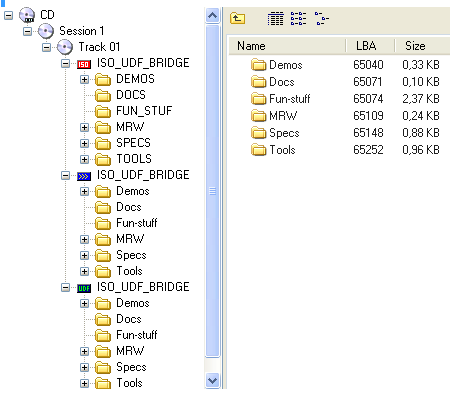Image resolution: width=452 pixels, height=396 pixels.
Task: Click the FUN_STUF folder icon in tree
Action: [x=103, y=111]
